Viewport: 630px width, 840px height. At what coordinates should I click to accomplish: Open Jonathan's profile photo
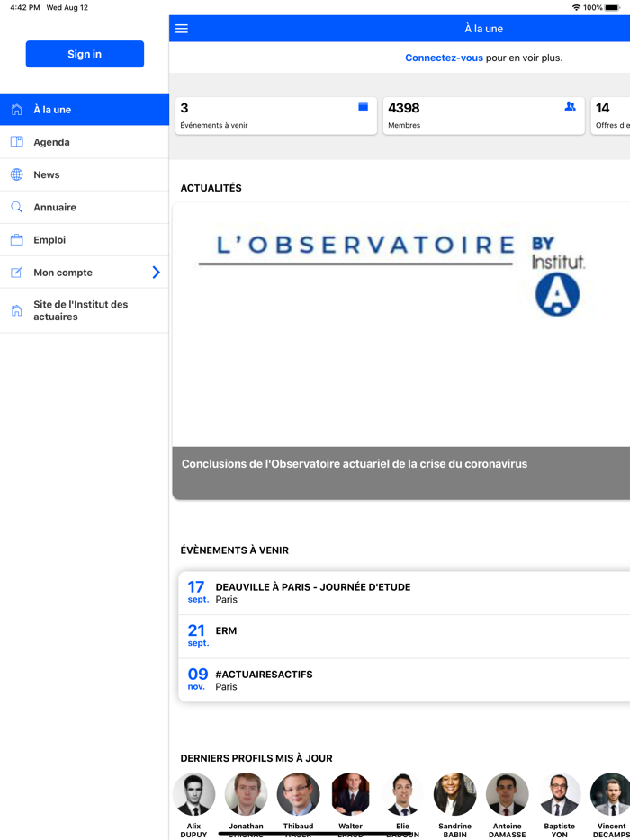click(x=246, y=794)
